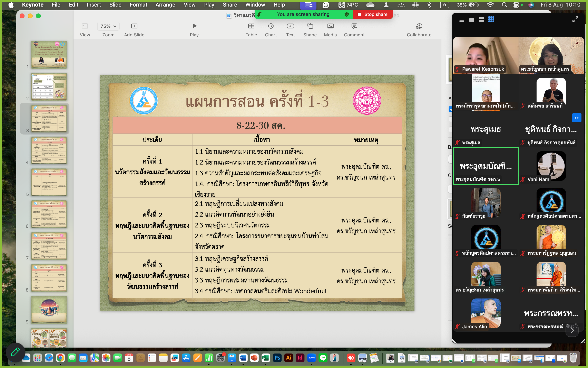Viewport: 588px width, 368px height.
Task: Click the 'You are screen sharing' banner
Action: 303,14
